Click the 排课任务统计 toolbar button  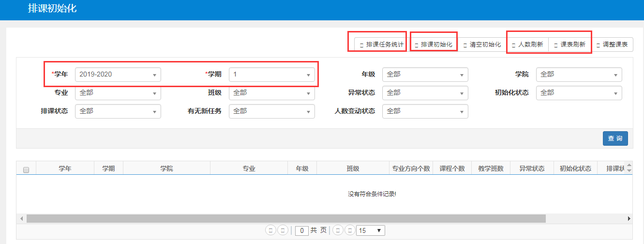click(381, 45)
